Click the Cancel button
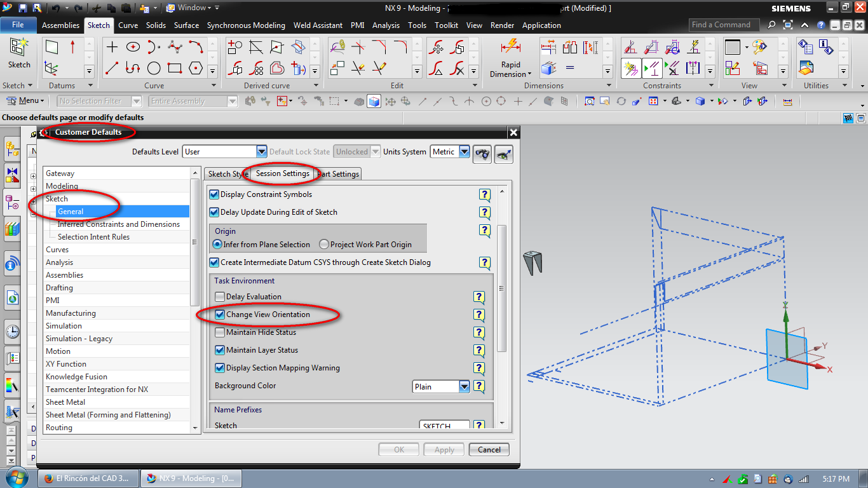The image size is (868, 488). [489, 450]
